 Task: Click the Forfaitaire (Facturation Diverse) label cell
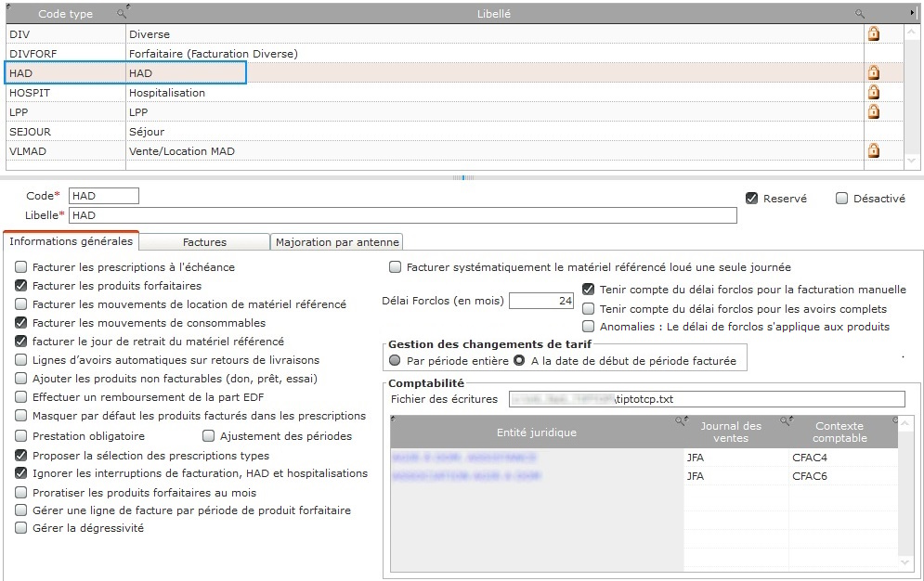495,54
